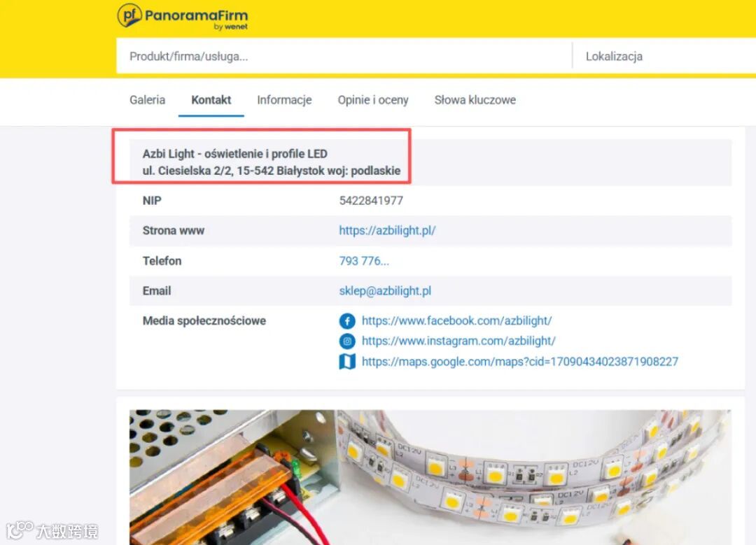Switch to the Informacje tab

click(284, 100)
